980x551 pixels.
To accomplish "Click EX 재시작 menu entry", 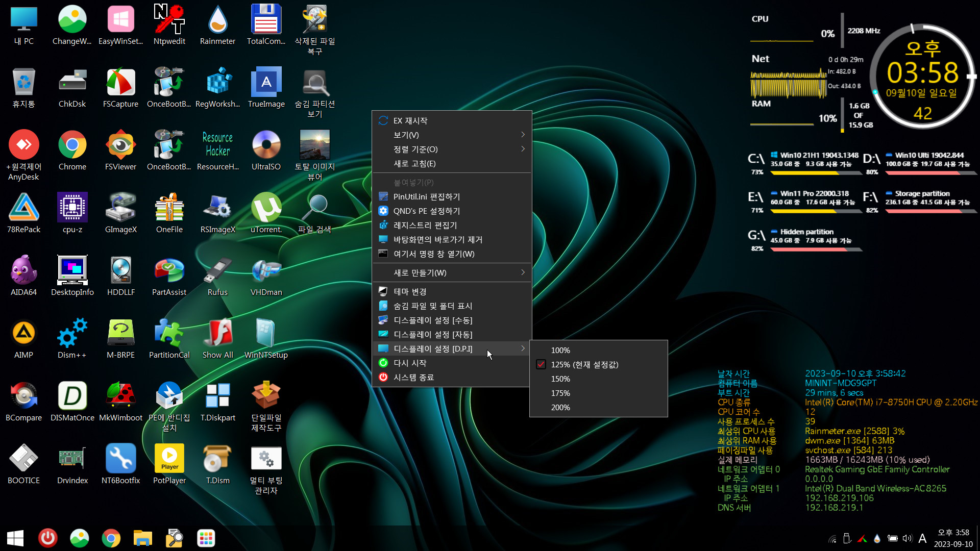I will [x=452, y=120].
